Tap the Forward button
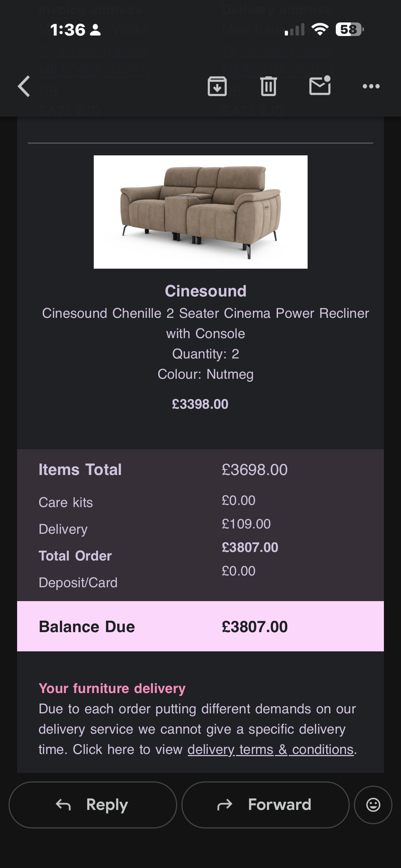 point(265,805)
